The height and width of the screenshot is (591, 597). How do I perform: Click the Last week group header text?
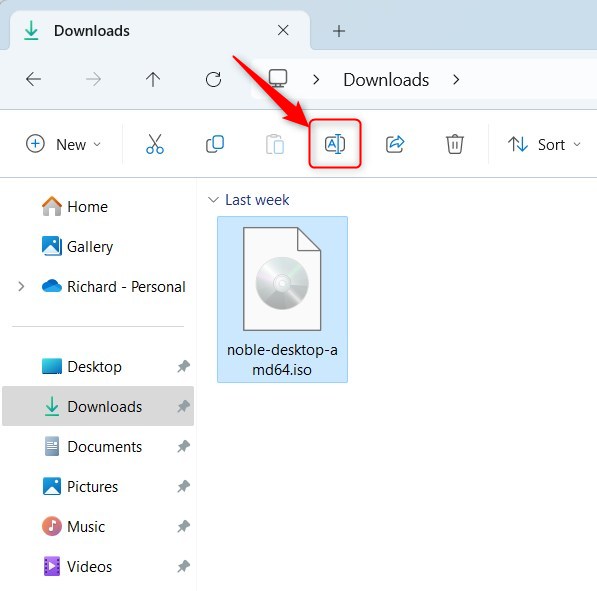pyautogui.click(x=257, y=200)
